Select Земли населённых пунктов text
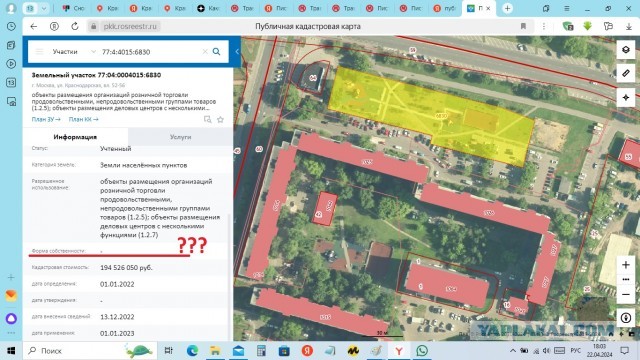 (x=144, y=165)
